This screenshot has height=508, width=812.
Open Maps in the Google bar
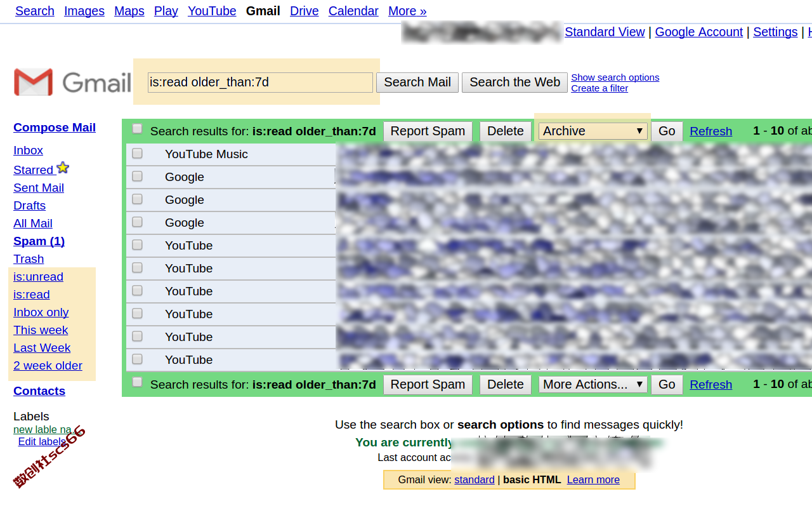tap(129, 11)
